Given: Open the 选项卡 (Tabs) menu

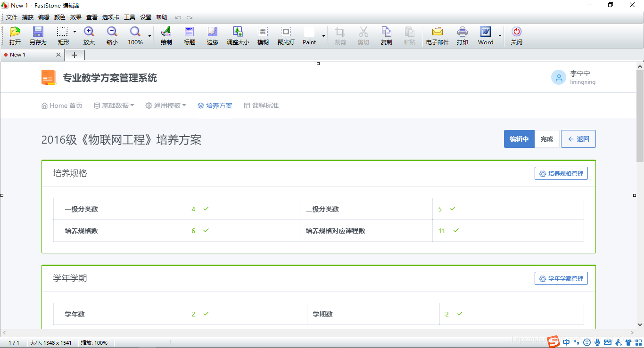Looking at the screenshot, I should click(111, 17).
